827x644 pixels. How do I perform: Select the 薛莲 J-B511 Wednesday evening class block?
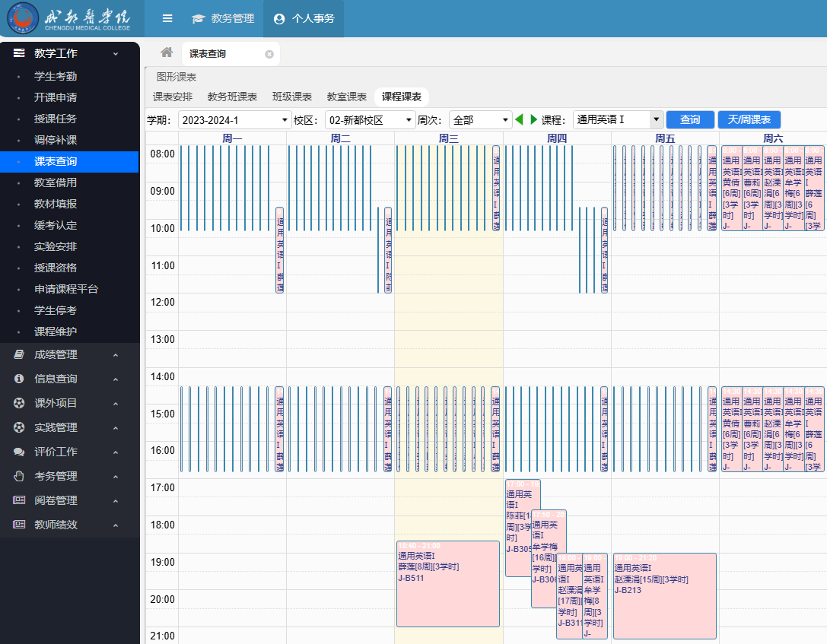[447, 584]
